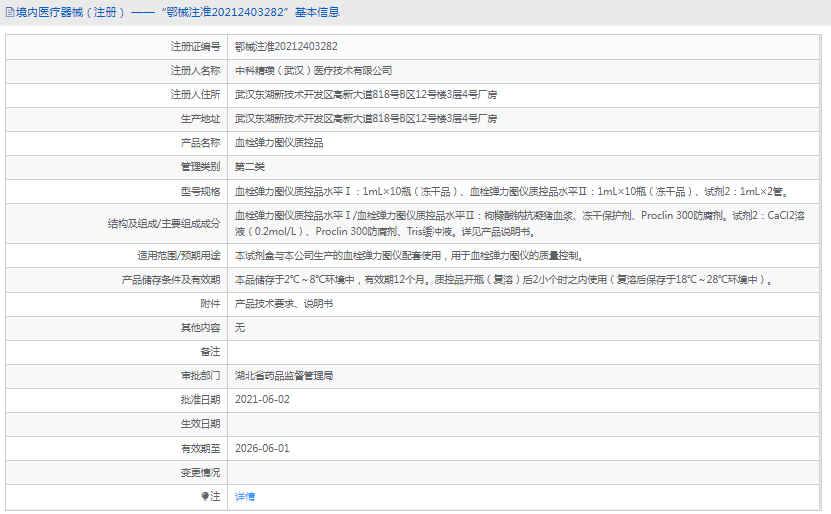831x514 pixels.
Task: Click the 生产地址 label cell
Action: (x=117, y=119)
